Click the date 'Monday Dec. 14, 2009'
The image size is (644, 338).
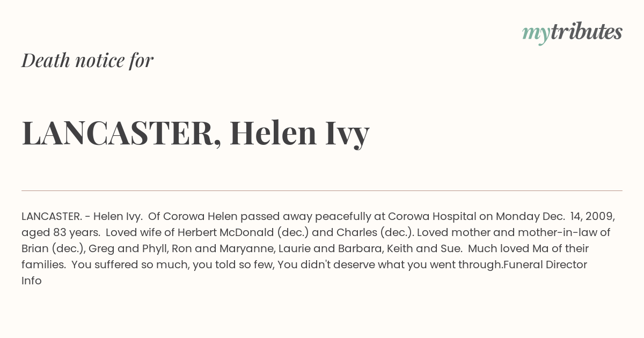click(x=555, y=217)
